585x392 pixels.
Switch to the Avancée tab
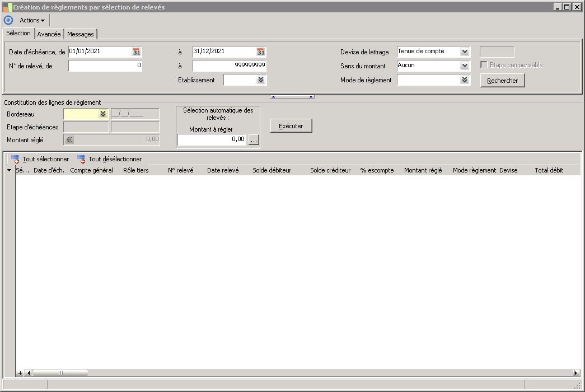49,34
